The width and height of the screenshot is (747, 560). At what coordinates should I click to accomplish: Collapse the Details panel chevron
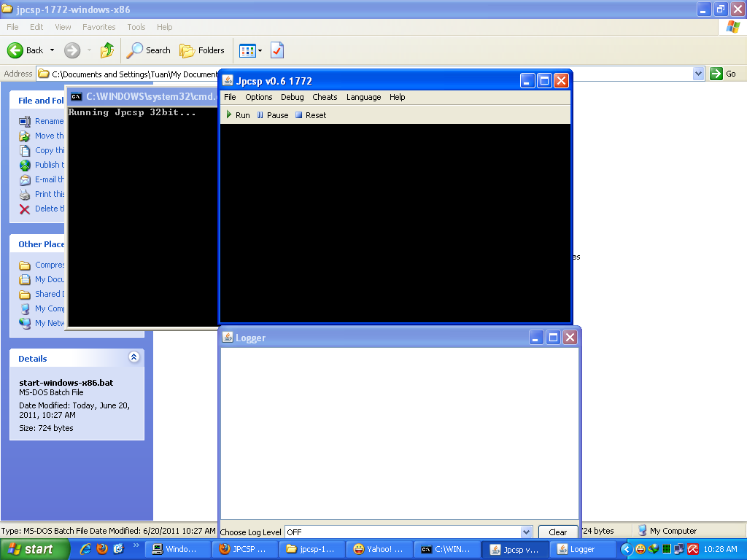[x=133, y=357]
